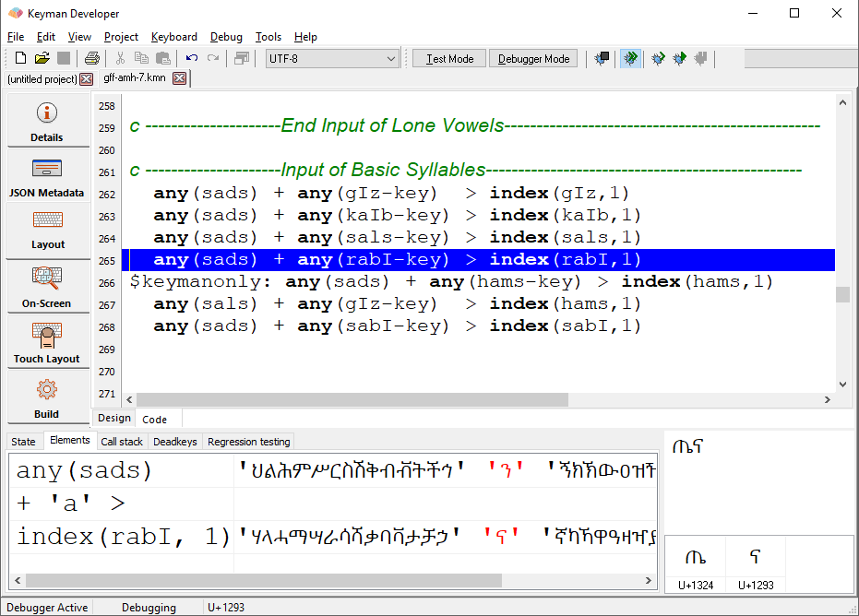Click the U+1324 character cell

(696, 564)
